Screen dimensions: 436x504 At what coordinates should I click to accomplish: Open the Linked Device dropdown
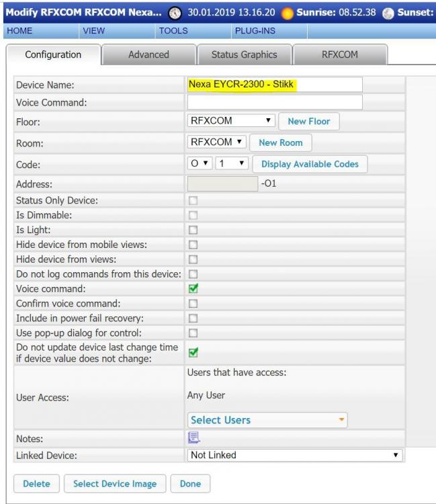pos(297,456)
